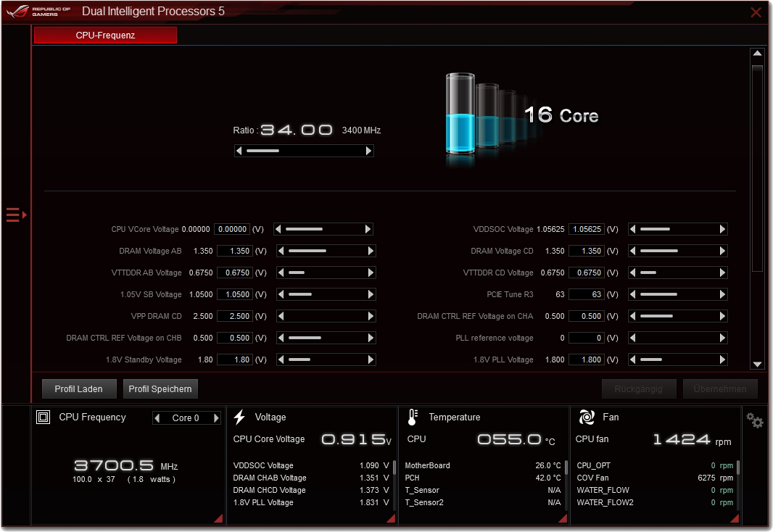
Task: Click the VDDSOC Voltage slider
Action: pyautogui.click(x=678, y=229)
